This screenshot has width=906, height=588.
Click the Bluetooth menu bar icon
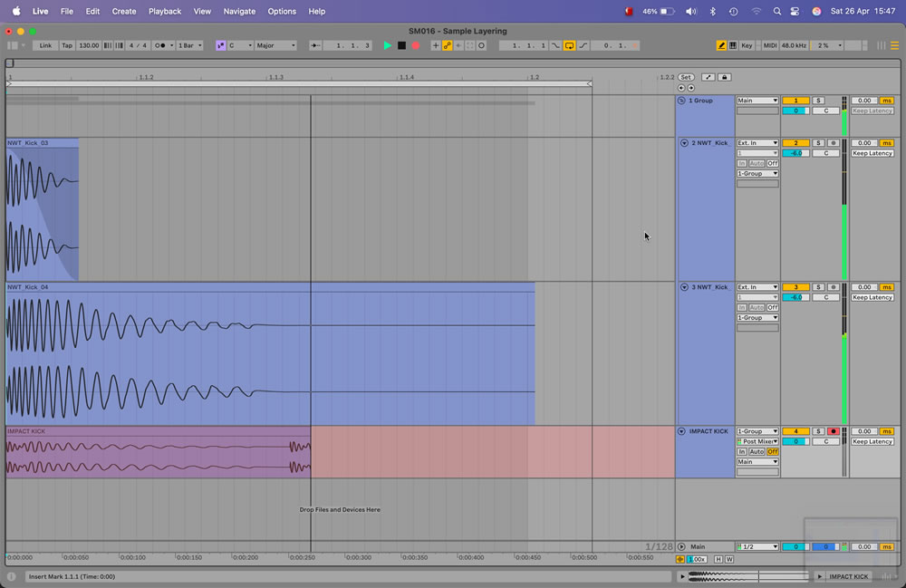point(712,11)
